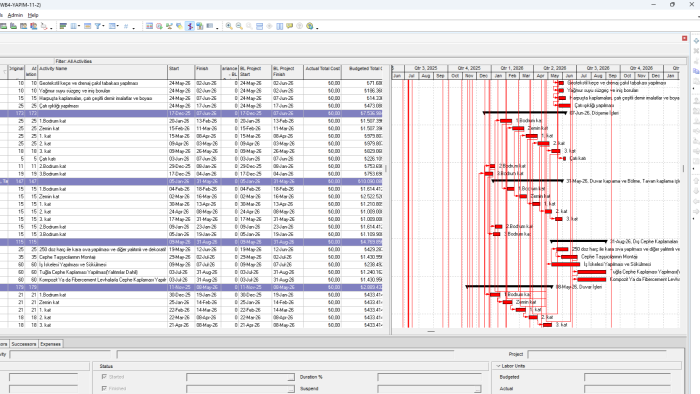Click the horizontal split handle below Gantt chart

point(431,332)
